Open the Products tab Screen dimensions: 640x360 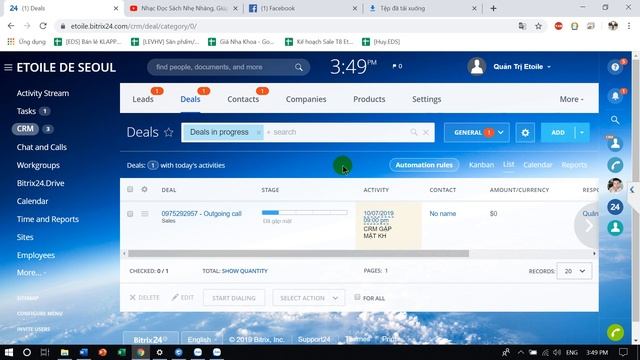pyautogui.click(x=369, y=99)
